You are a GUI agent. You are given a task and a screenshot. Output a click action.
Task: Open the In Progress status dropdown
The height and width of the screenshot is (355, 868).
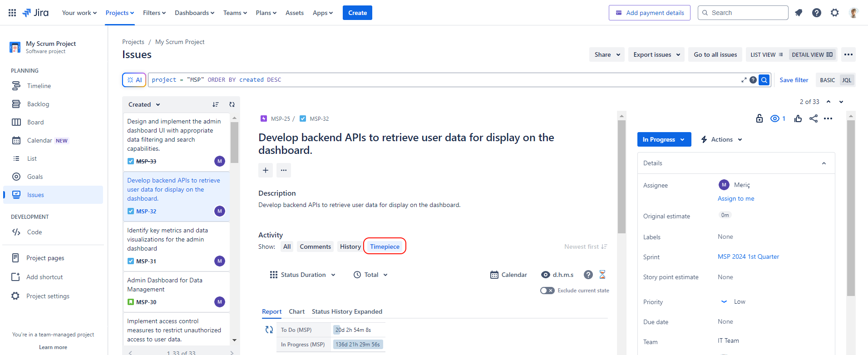tap(664, 139)
